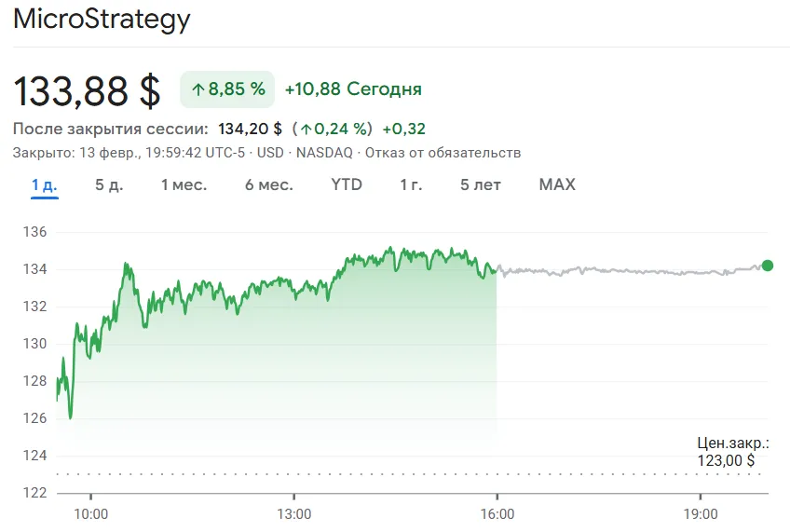Click the up arrow beside 0,24 %
Screen dimensions: 790x532
[306, 129]
